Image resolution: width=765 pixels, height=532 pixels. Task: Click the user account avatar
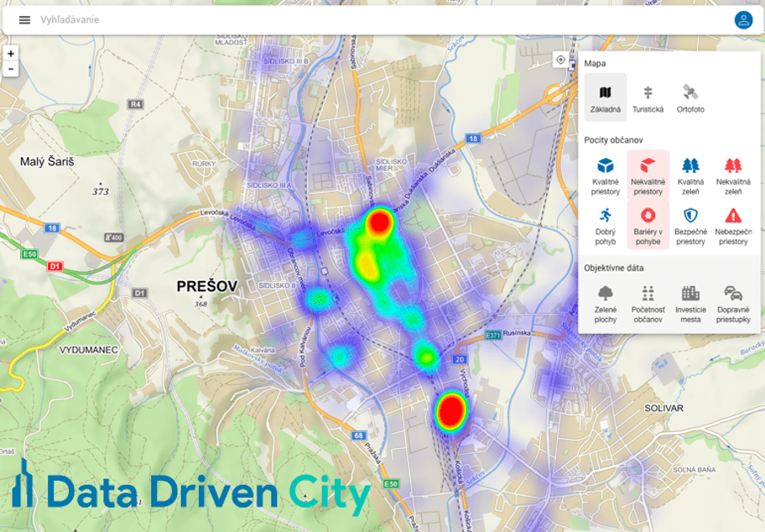pos(743,20)
